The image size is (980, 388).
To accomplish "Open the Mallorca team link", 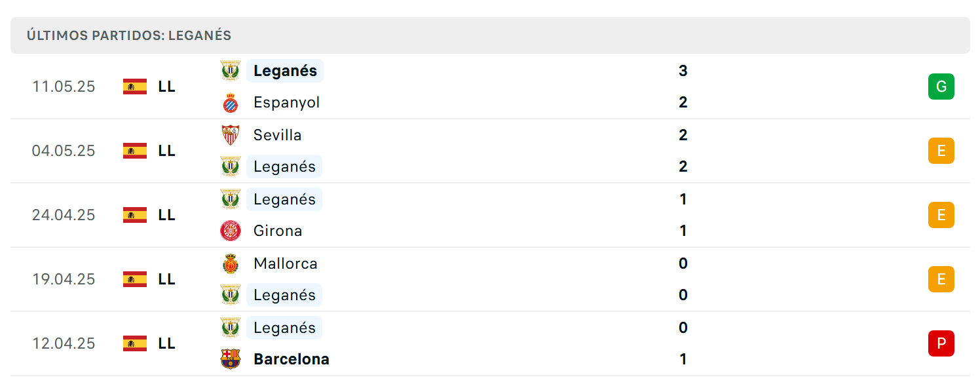I will coord(286,263).
